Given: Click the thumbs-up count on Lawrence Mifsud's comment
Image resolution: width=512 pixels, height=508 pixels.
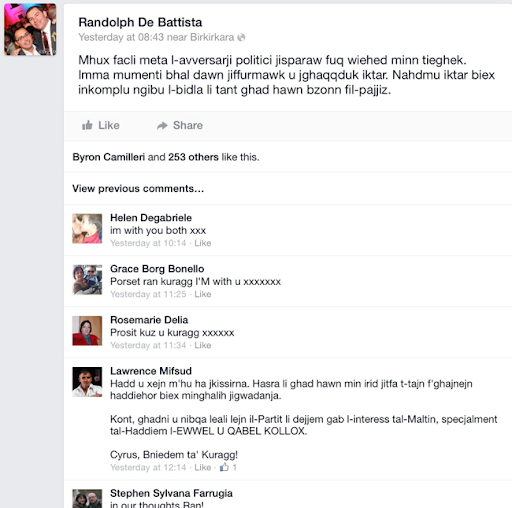Looking at the screenshot, I should coord(228,467).
